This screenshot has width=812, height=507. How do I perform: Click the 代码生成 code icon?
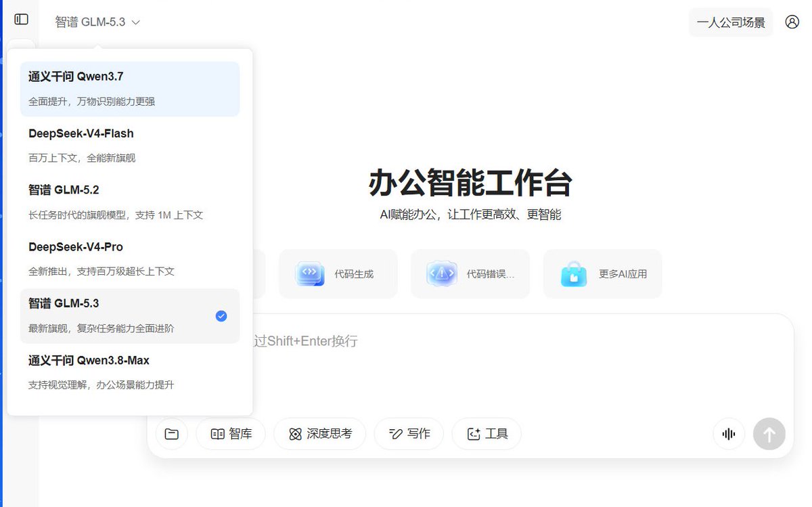(x=310, y=273)
